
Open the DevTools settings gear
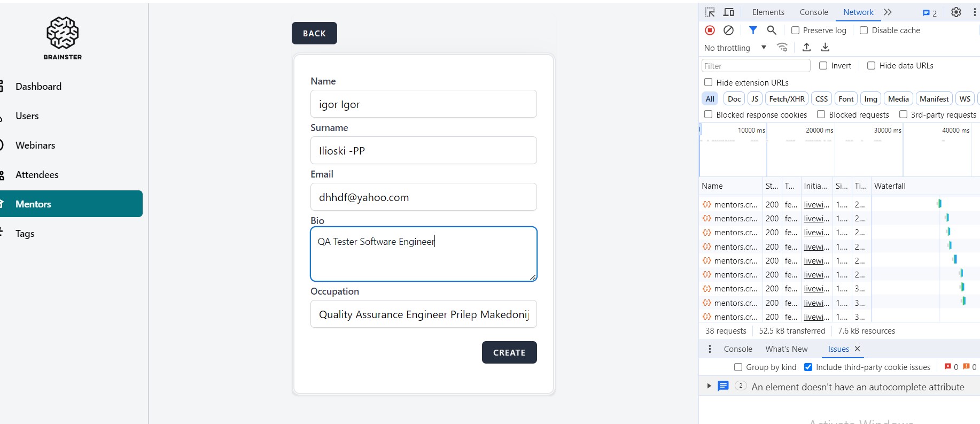tap(956, 12)
